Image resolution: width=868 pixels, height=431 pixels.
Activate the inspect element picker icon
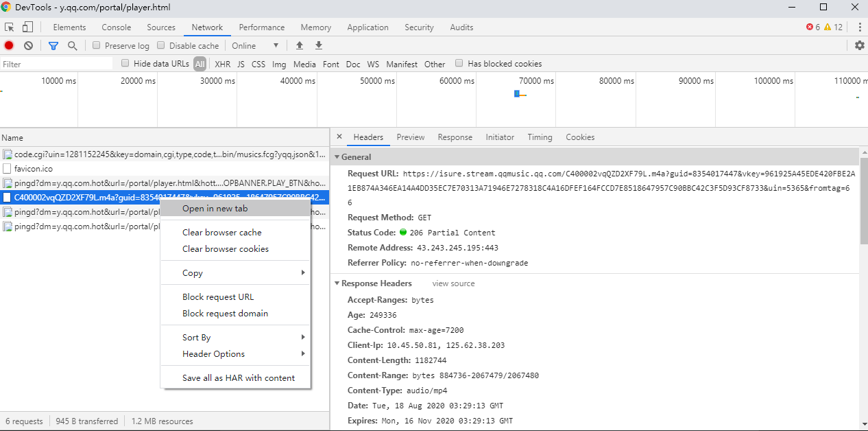[10, 27]
